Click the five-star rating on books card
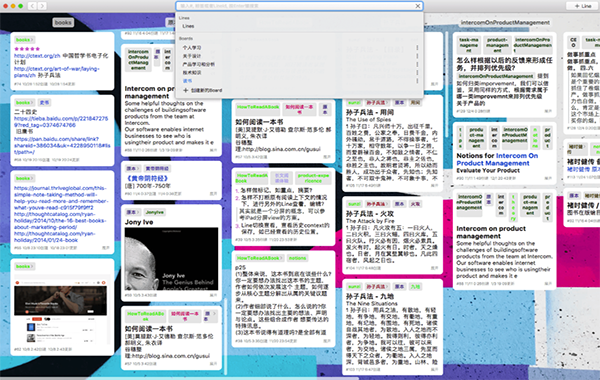This screenshot has width=600, height=380. pyautogui.click(x=27, y=49)
